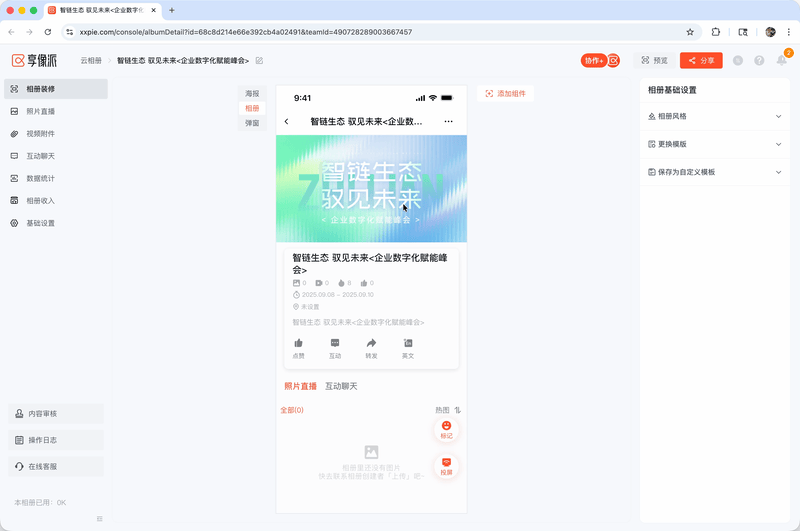Switch to the 互动聊天 tab in the phone preview
The image size is (800, 531).
(341, 386)
